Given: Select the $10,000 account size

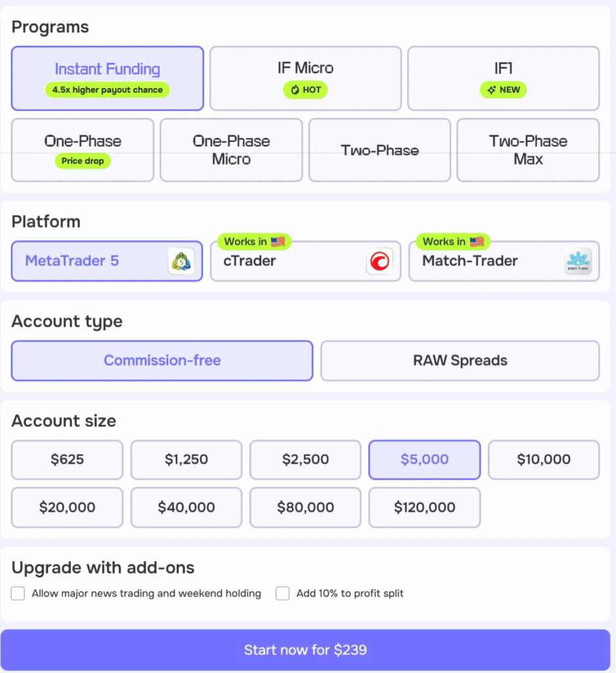Looking at the screenshot, I should (x=543, y=460).
